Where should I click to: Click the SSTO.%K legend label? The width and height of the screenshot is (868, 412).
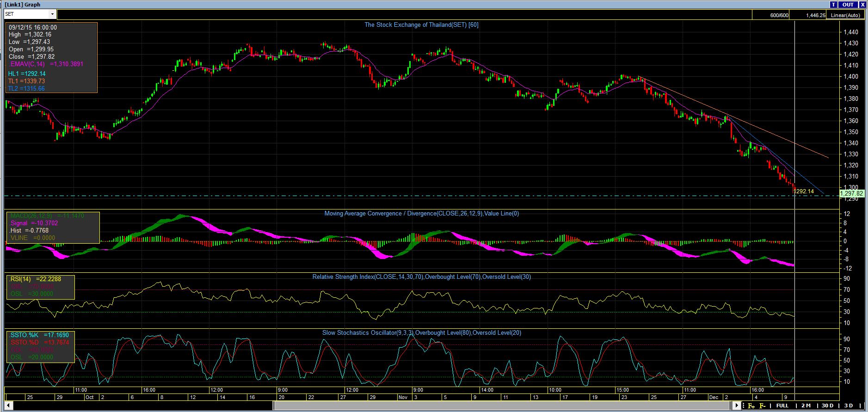tap(25, 335)
